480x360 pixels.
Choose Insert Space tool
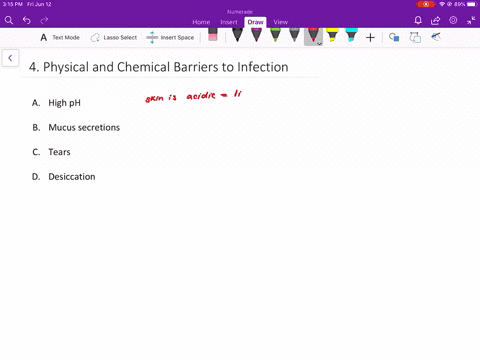point(170,38)
